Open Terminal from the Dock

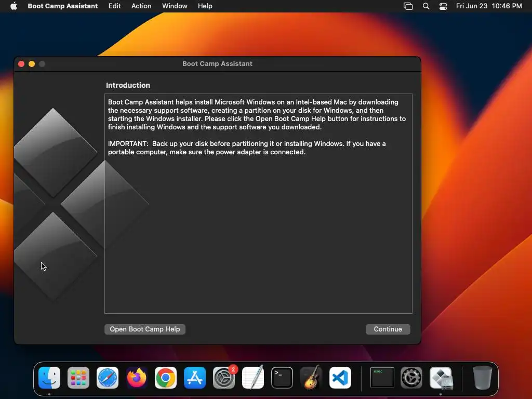click(x=282, y=378)
